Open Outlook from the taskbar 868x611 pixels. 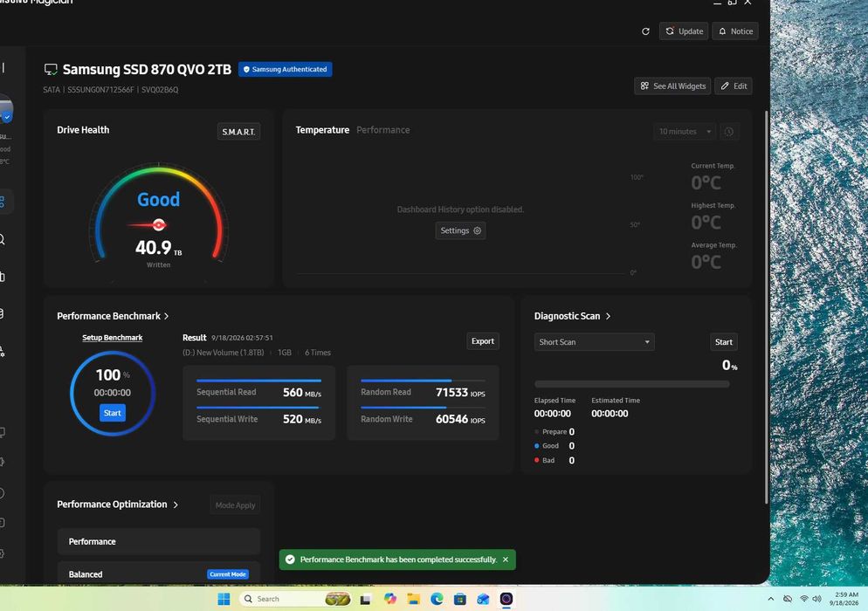(483, 599)
